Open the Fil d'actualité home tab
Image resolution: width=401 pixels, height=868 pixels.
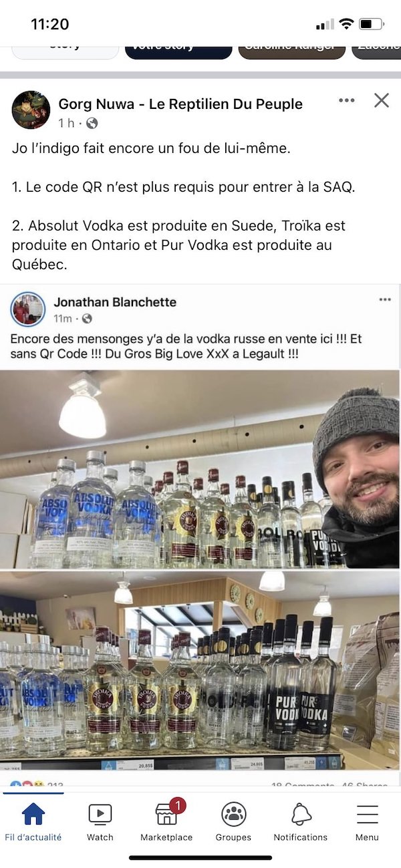pyautogui.click(x=33, y=822)
